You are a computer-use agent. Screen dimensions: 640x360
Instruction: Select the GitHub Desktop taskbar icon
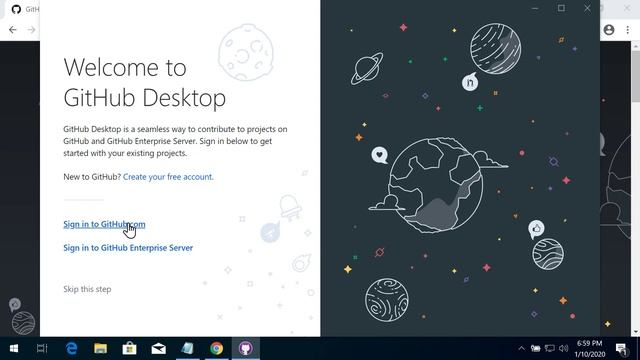click(x=246, y=349)
